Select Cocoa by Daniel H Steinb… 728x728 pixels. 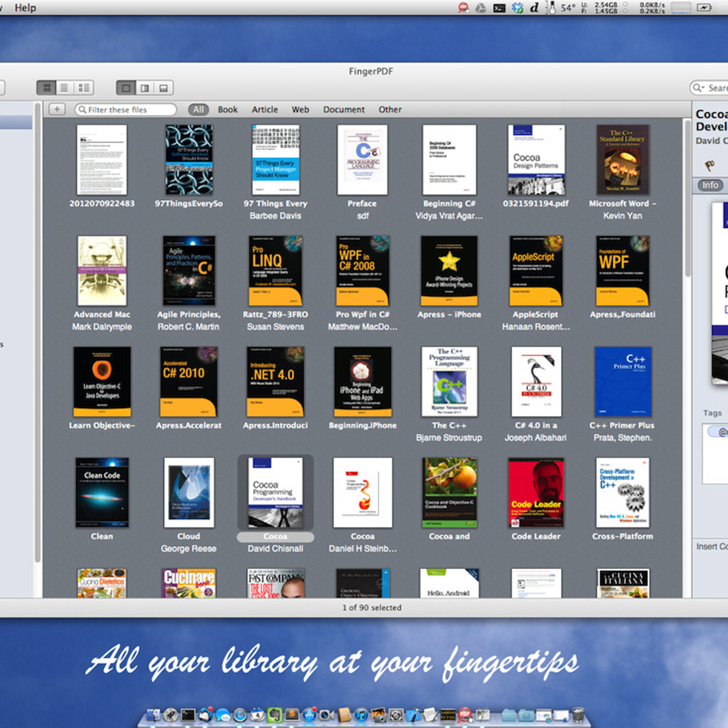pyautogui.click(x=363, y=492)
